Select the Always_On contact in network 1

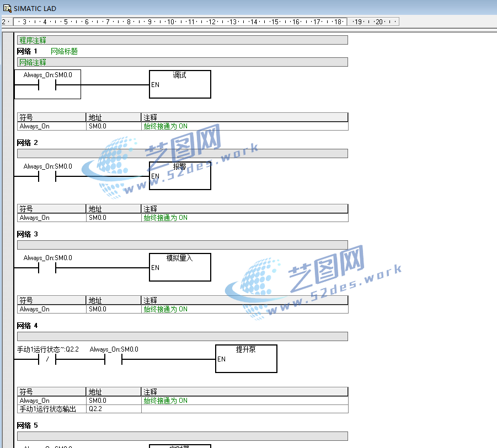47,85
